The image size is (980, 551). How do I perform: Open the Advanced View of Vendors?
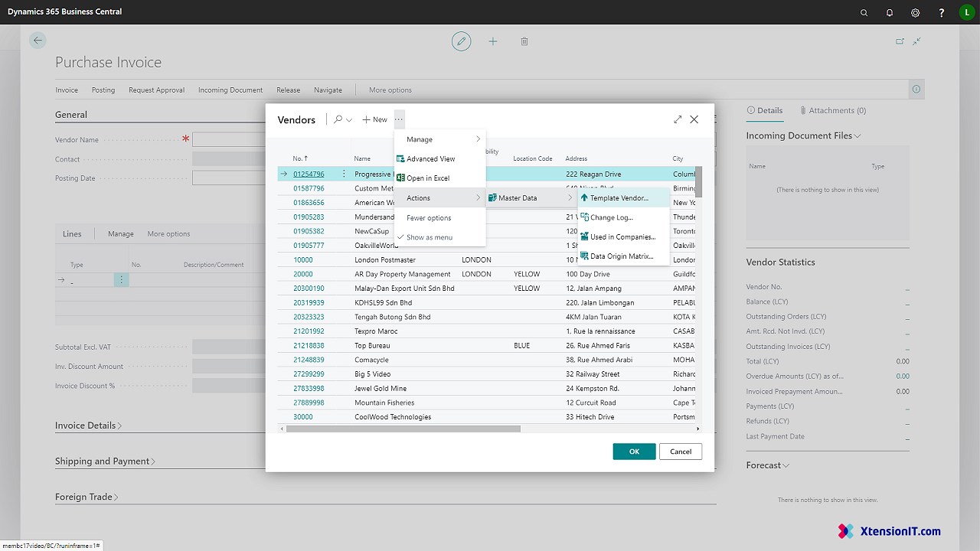point(431,158)
